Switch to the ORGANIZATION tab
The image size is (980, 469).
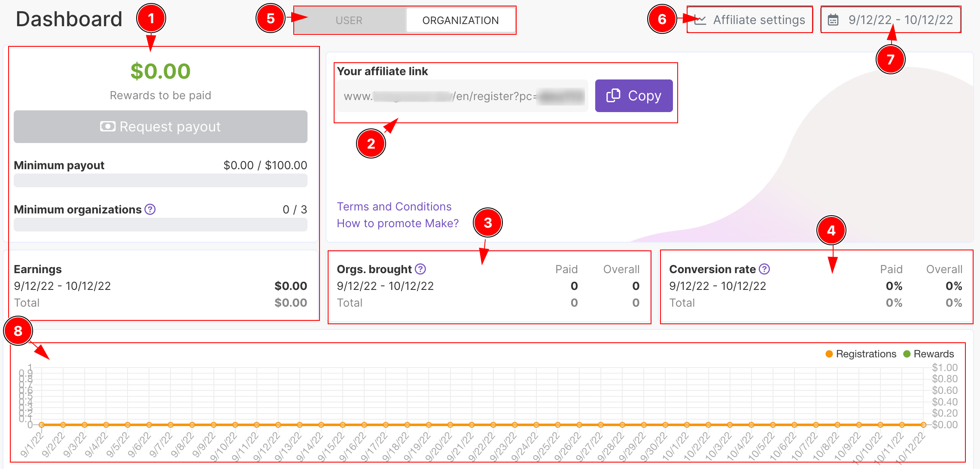[x=460, y=20]
